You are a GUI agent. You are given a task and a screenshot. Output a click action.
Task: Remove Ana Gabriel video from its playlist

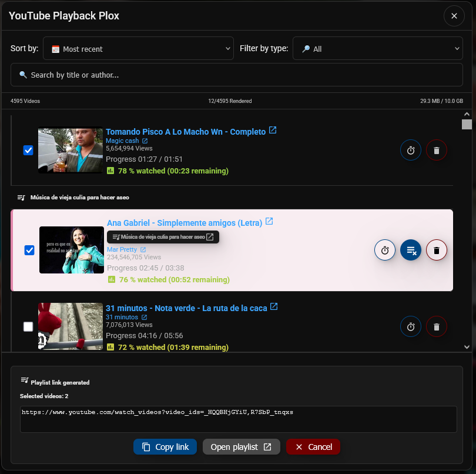tap(410, 250)
